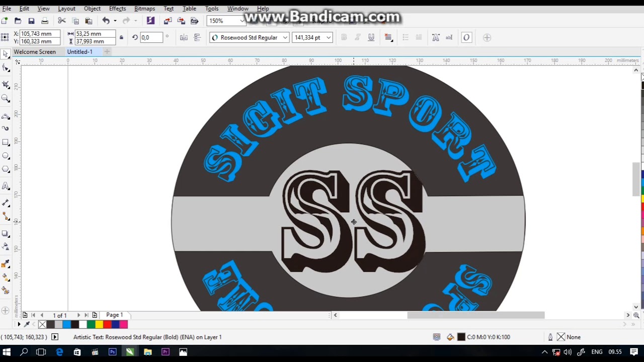This screenshot has height=362, width=644.
Task: Click the Paste clipboard icon
Action: pyautogui.click(x=89, y=21)
